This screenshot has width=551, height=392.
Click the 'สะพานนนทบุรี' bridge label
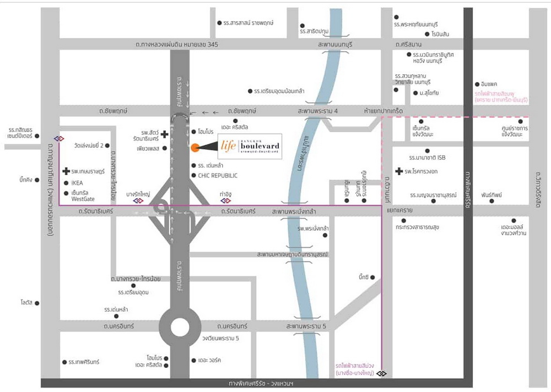[x=335, y=45]
